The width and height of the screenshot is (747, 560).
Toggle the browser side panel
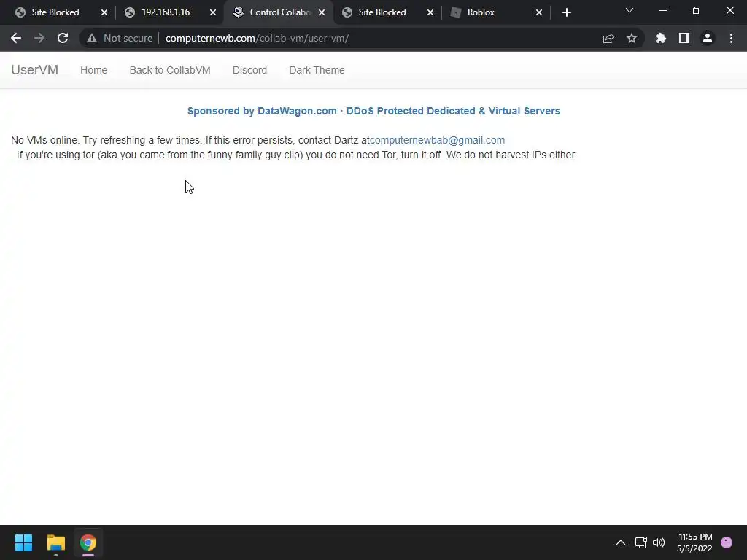pos(684,38)
